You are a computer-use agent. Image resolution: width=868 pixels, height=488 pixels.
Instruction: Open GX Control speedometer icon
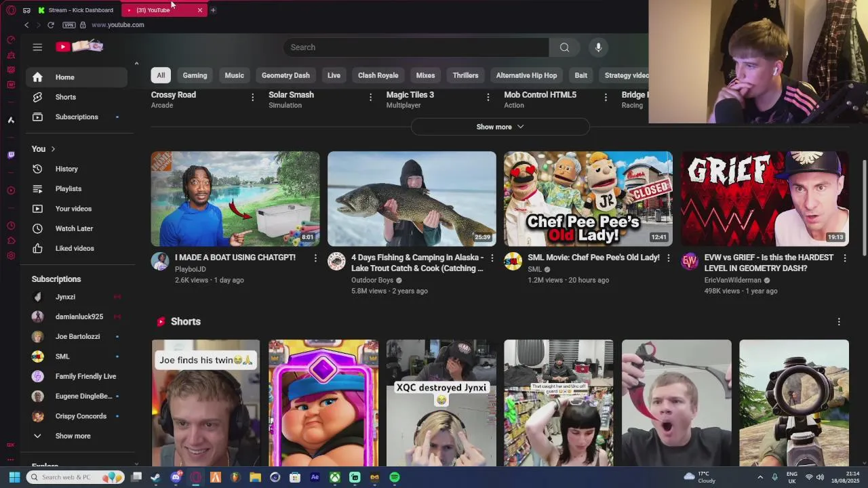pos(11,40)
